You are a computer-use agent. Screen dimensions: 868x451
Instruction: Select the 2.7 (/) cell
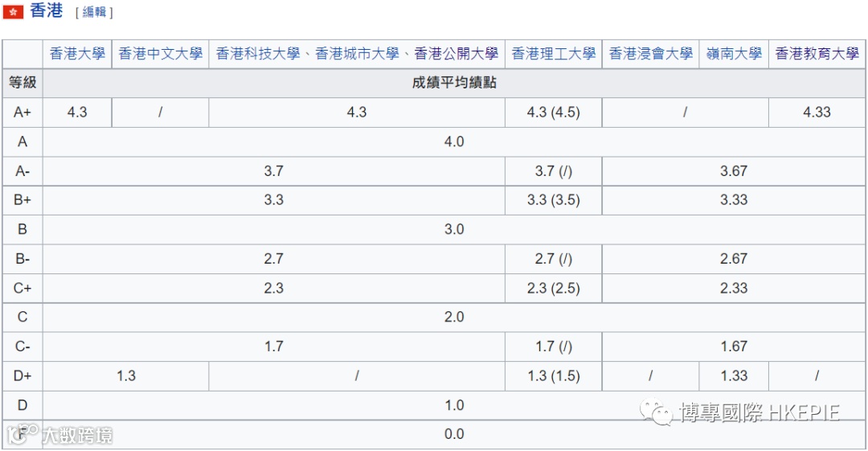coord(554,259)
